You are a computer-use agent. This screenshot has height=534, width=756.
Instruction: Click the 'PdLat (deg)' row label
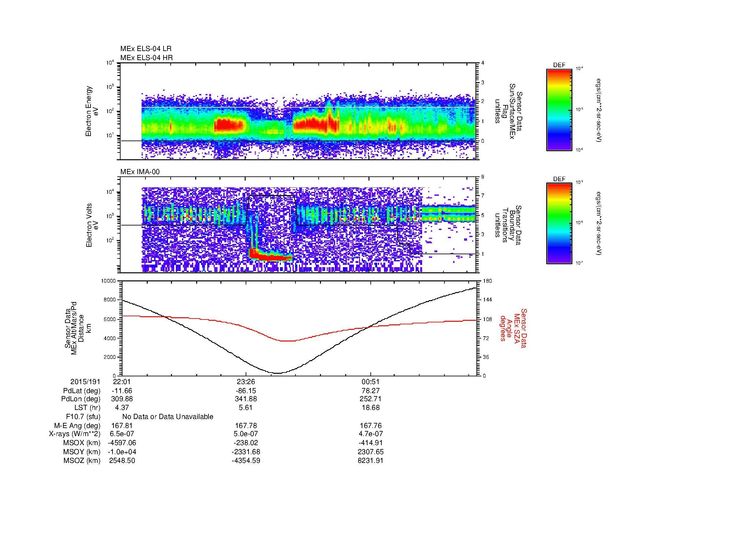(82, 391)
